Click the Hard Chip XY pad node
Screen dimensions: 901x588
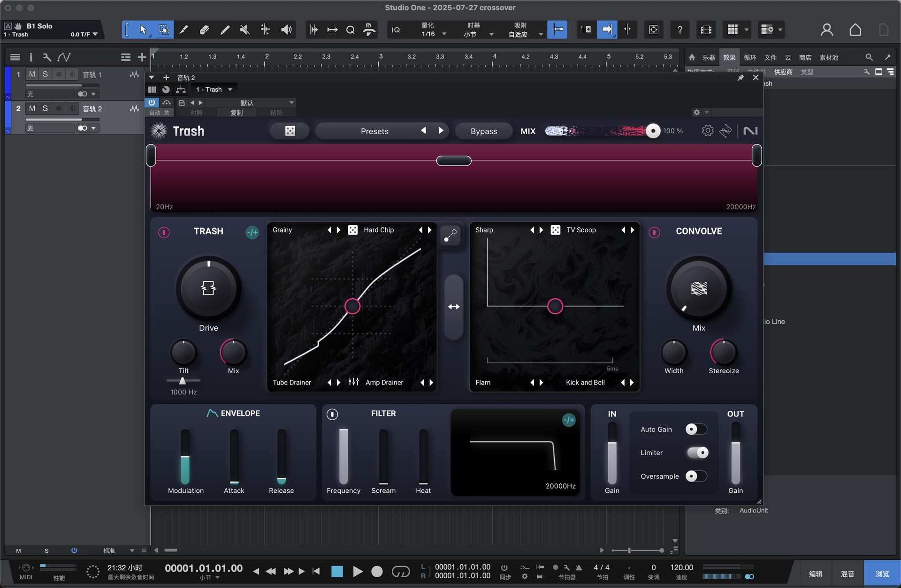click(x=352, y=306)
